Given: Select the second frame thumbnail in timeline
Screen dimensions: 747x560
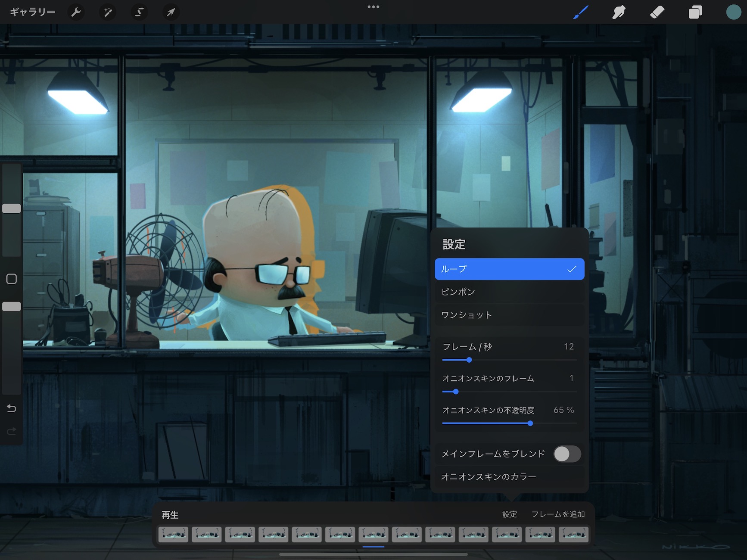Looking at the screenshot, I should pyautogui.click(x=207, y=534).
